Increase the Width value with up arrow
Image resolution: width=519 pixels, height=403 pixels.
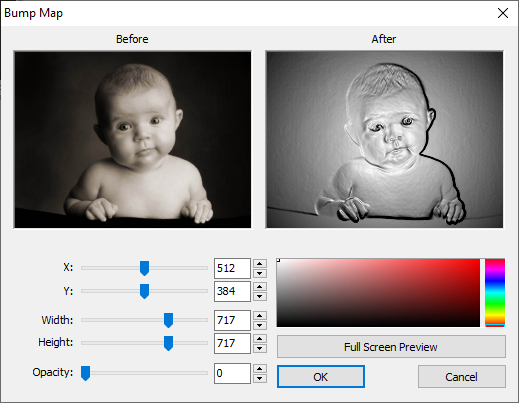(260, 315)
